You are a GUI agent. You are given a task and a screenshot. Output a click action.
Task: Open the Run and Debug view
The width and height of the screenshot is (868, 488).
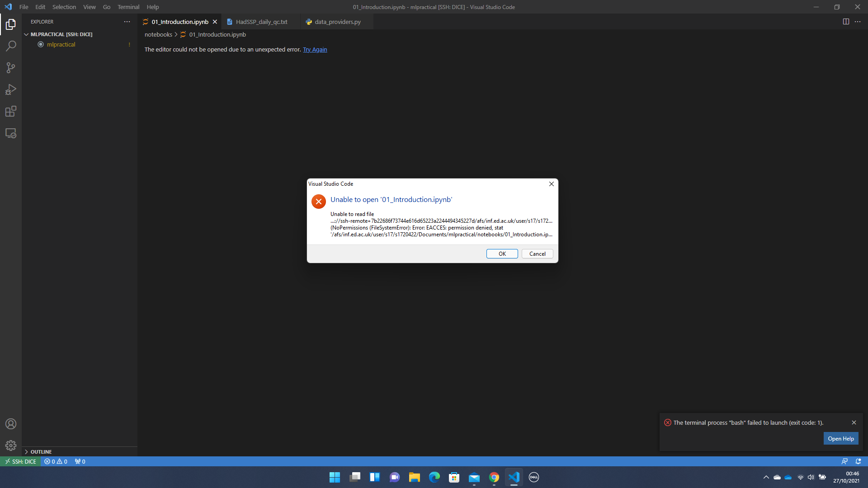pos(11,89)
